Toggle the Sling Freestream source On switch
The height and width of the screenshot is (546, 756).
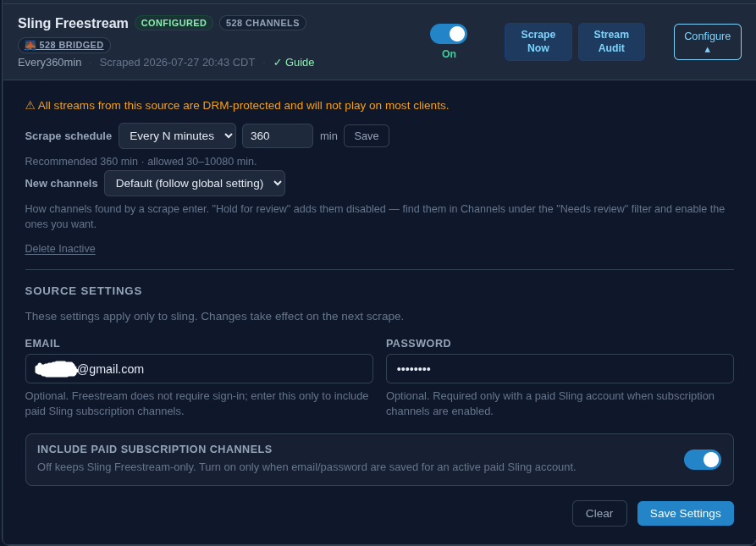(x=449, y=34)
